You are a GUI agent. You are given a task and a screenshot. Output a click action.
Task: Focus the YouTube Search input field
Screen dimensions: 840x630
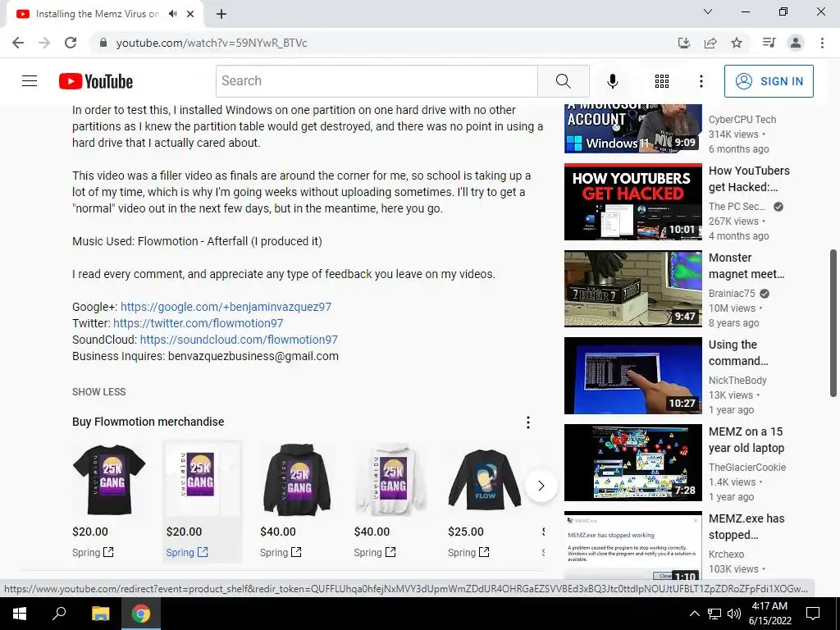[x=377, y=81]
